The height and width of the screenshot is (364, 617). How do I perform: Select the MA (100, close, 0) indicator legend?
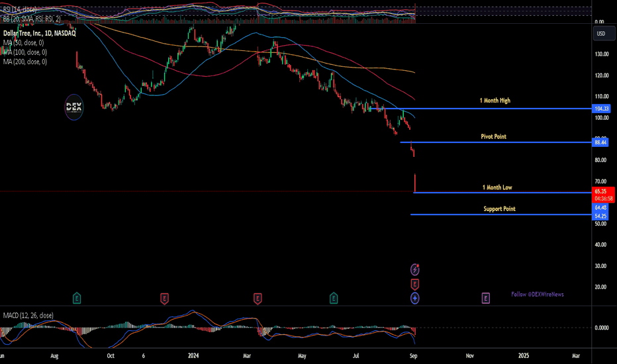click(x=25, y=52)
